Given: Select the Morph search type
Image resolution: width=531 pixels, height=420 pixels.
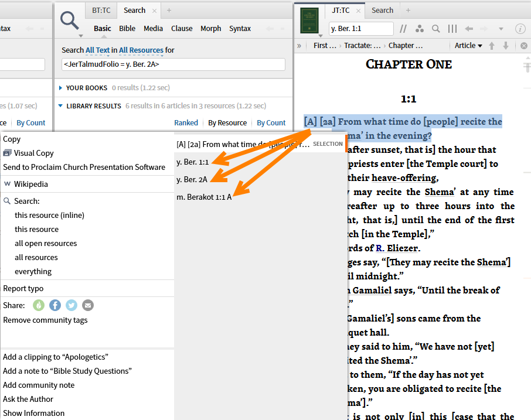Looking at the screenshot, I should pos(210,29).
